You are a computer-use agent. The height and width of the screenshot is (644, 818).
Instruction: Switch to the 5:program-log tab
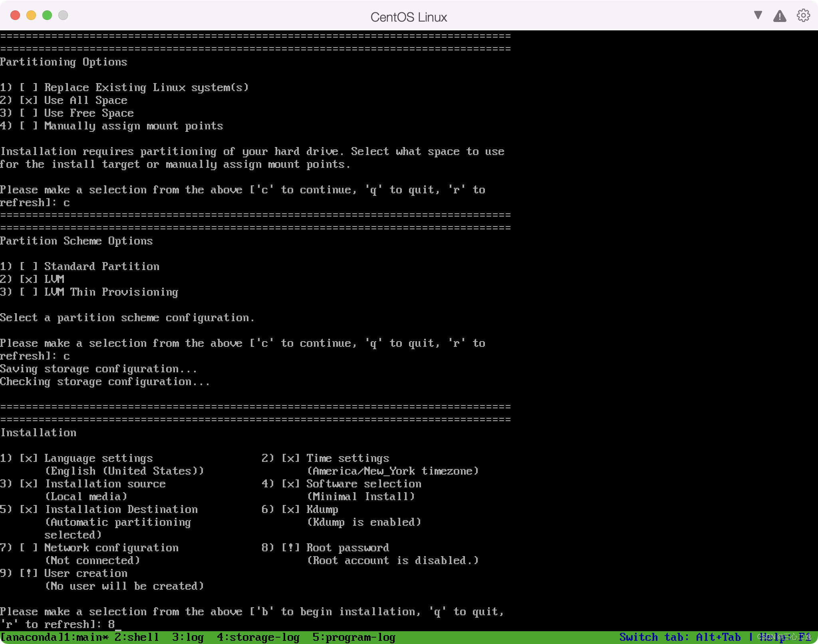pos(354,637)
